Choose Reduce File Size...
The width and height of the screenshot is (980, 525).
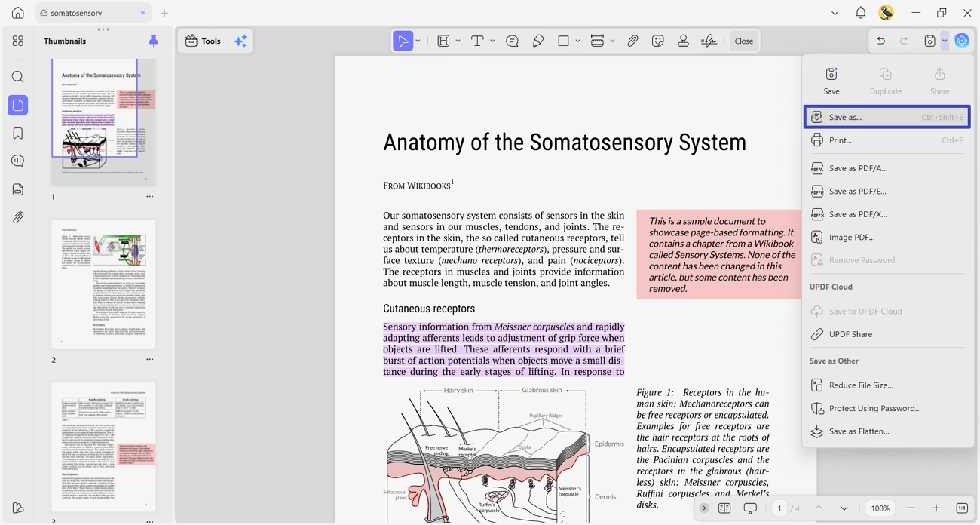(x=887, y=385)
